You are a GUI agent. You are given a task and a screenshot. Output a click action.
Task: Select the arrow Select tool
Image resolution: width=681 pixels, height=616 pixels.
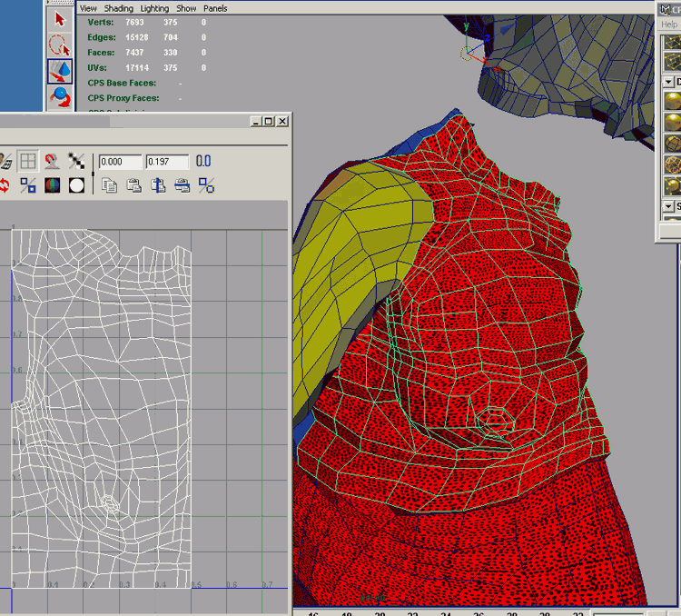point(60,18)
